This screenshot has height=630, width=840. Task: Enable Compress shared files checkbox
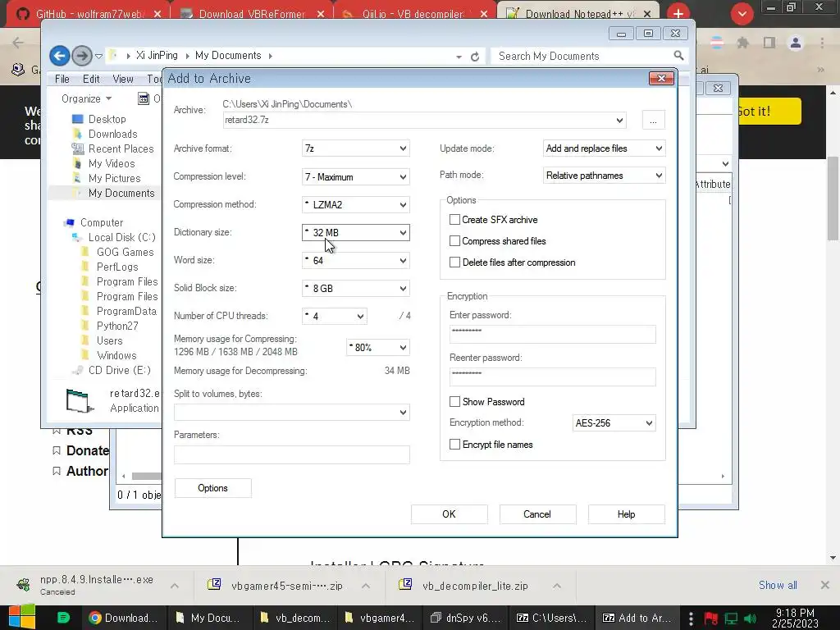point(454,241)
